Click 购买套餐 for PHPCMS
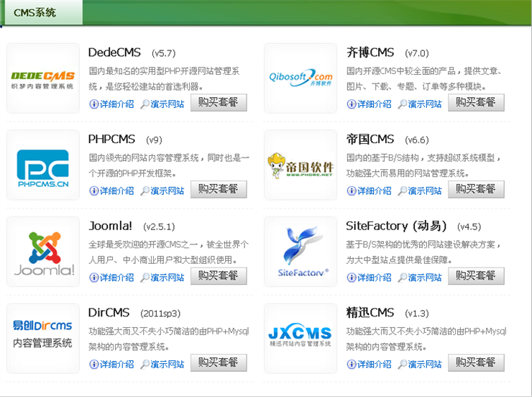Screen dimensions: 532x397 pyautogui.click(x=219, y=189)
